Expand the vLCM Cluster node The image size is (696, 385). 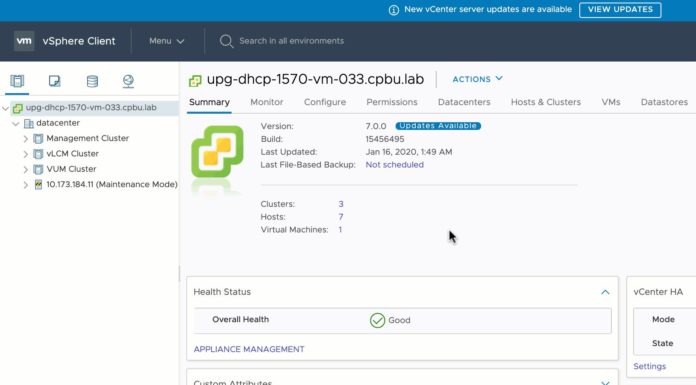[x=26, y=154]
